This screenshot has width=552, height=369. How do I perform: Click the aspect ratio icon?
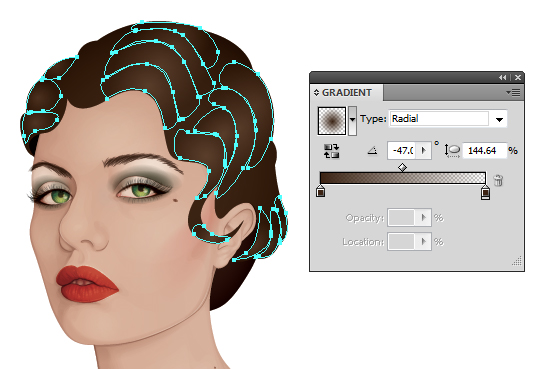click(x=452, y=151)
